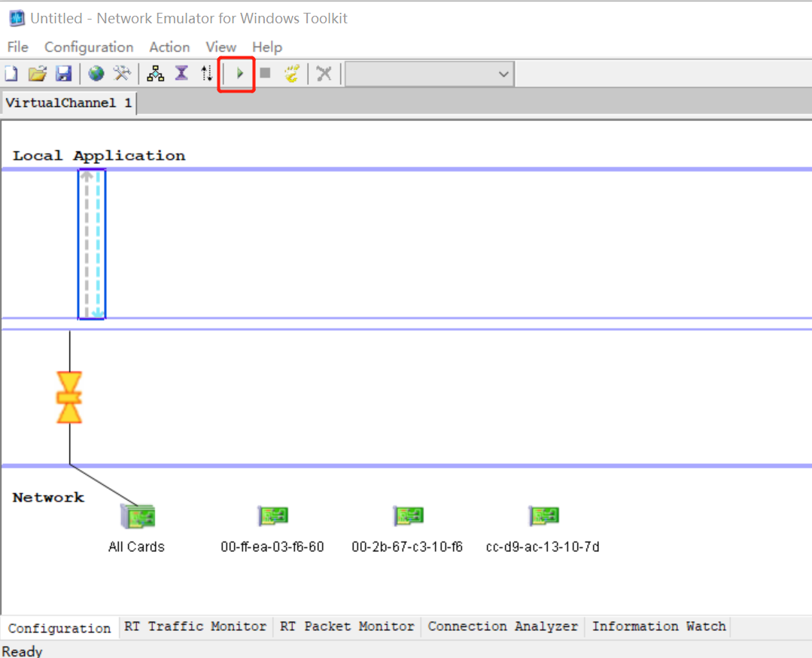
Task: Open the Configuration menu
Action: (88, 47)
